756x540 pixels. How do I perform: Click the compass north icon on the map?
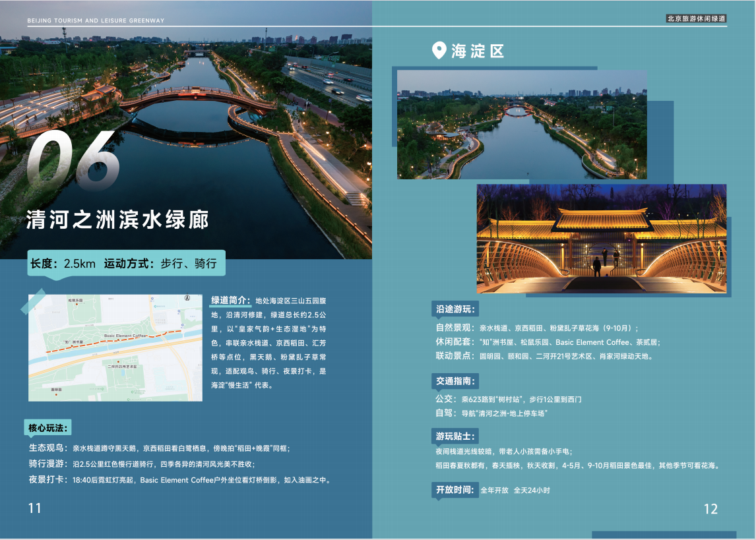pos(187,299)
